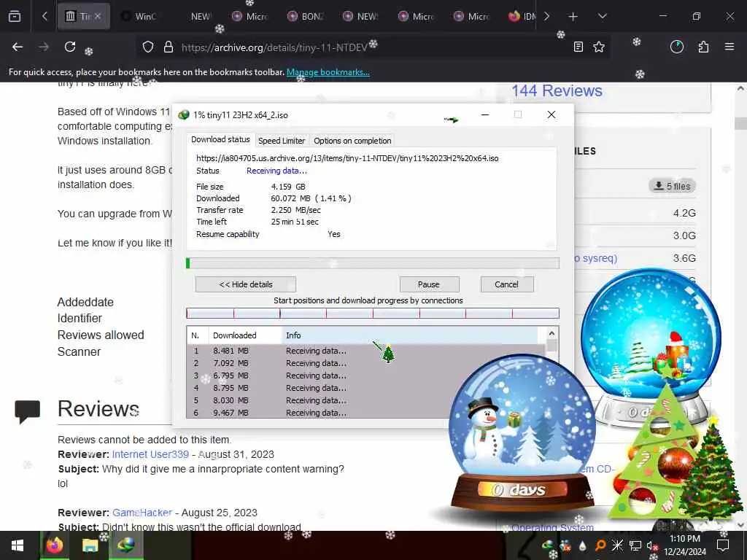Open the muted volume tray icon

point(652,545)
